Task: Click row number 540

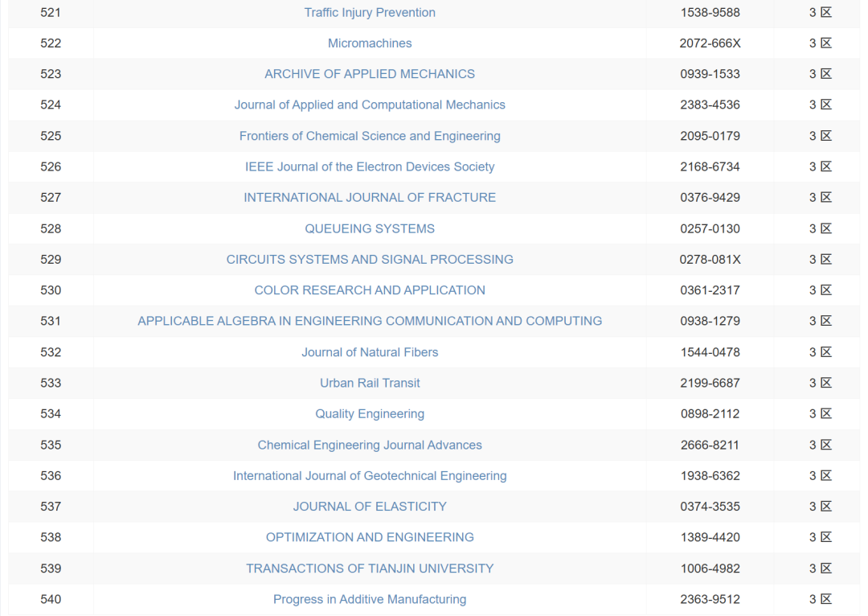Action: [51, 599]
